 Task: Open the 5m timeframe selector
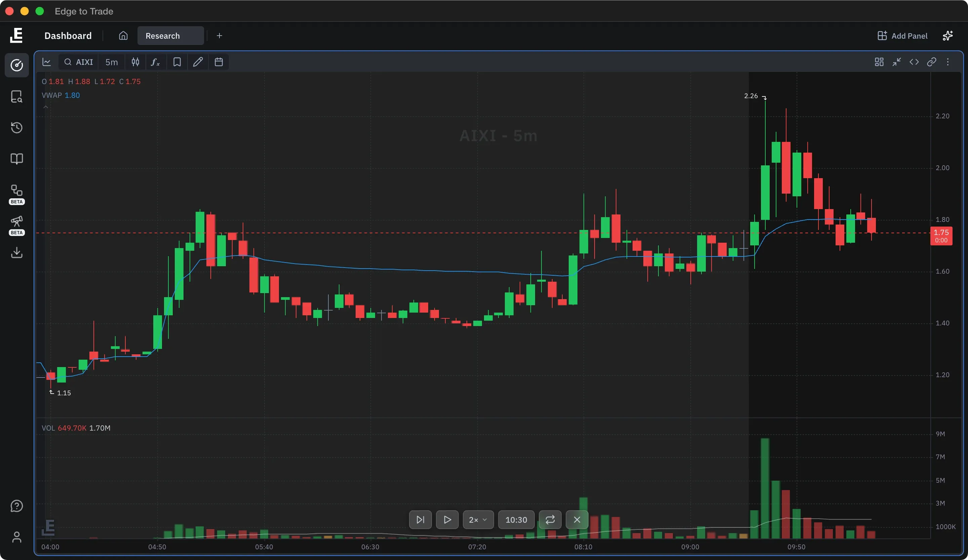[x=111, y=62]
